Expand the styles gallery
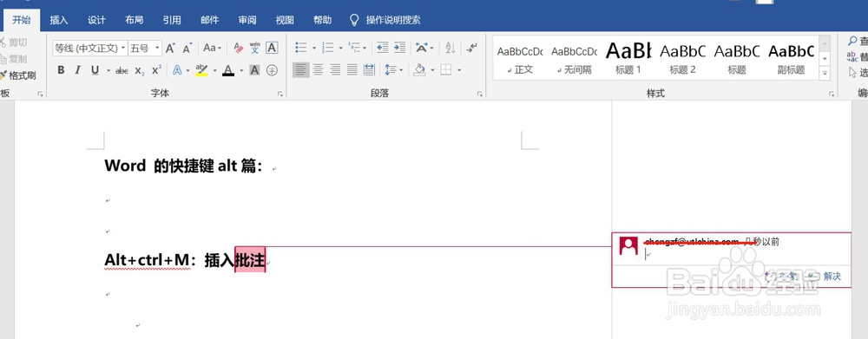The height and width of the screenshot is (339, 868). 825,73
